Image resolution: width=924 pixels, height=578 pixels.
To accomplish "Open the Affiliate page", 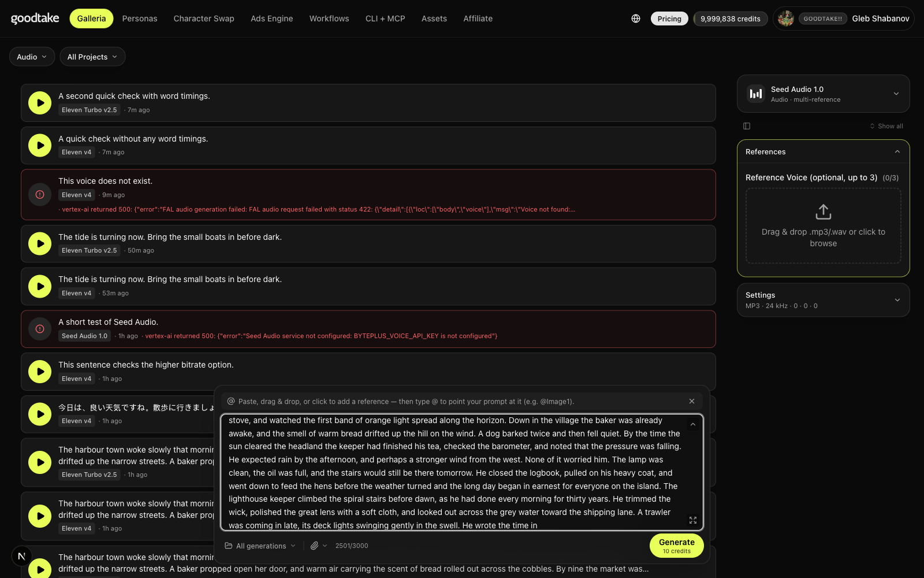I will pyautogui.click(x=478, y=18).
